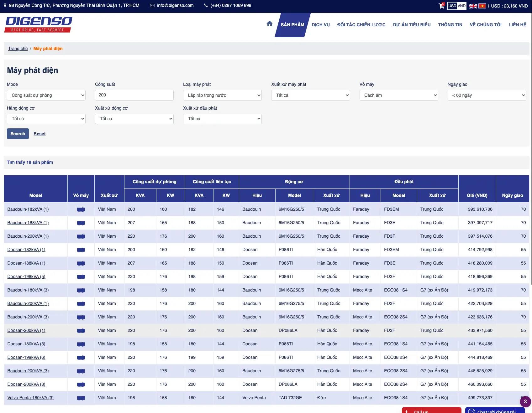Switch language with the UK flag
The width and height of the screenshot is (532, 413).
473,6
